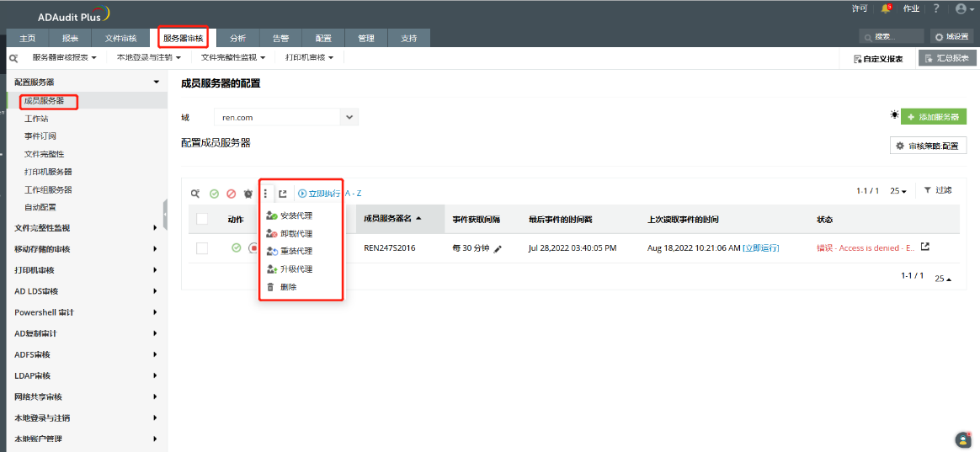Open the bottom 25 rows-per-page dropdown

pyautogui.click(x=942, y=279)
